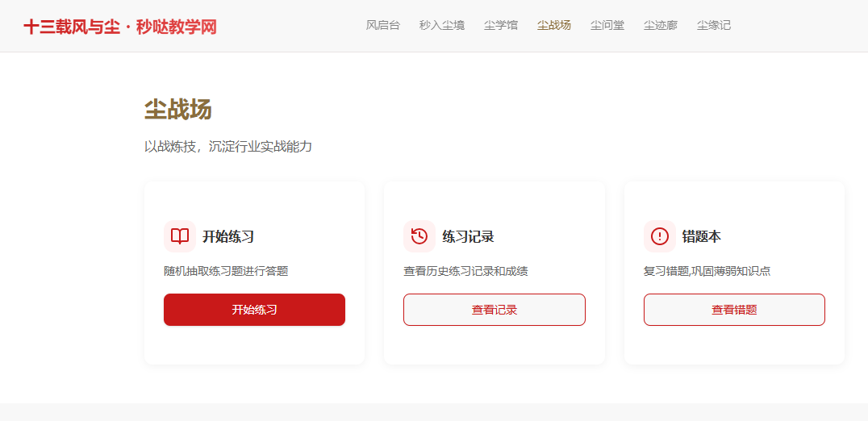Visit the 尘缘记 navigation link

click(714, 25)
